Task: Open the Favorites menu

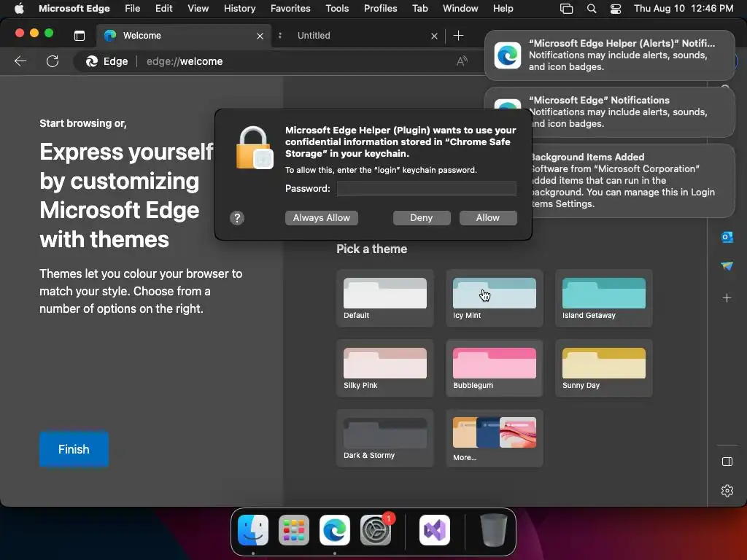Action: click(290, 8)
